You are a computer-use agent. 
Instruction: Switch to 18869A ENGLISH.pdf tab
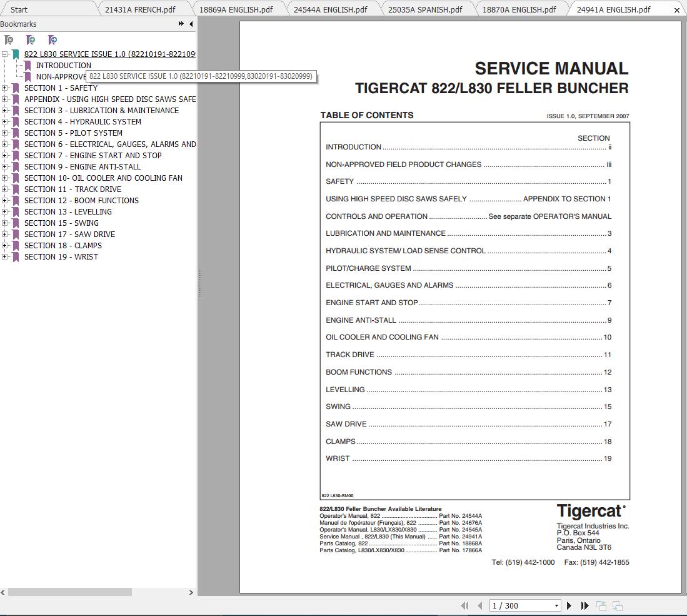coord(236,9)
